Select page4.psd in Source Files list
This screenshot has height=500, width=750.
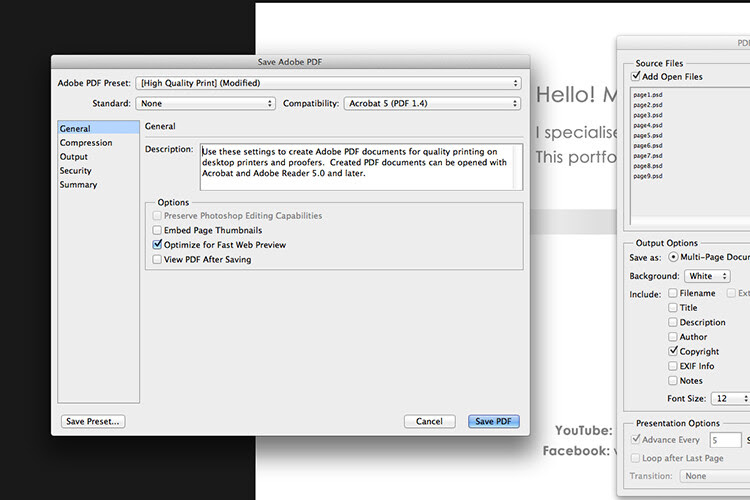[648, 125]
